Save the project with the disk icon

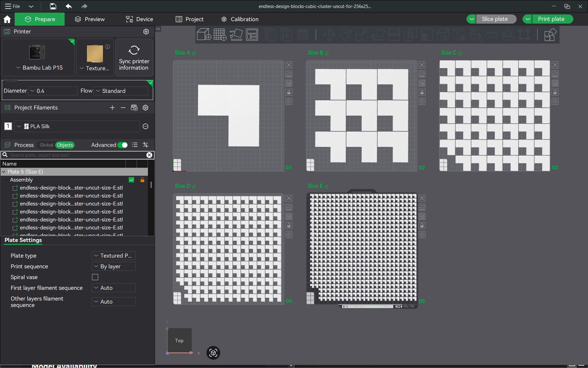pyautogui.click(x=53, y=6)
